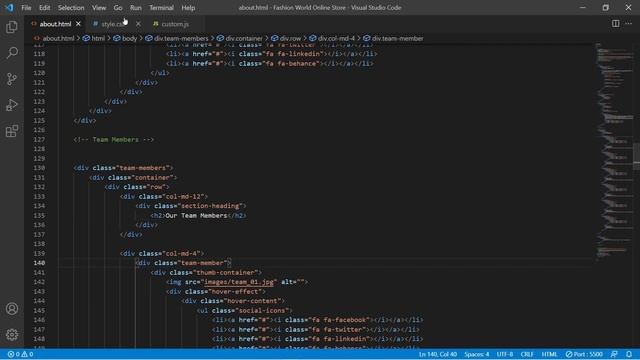Open the Run and Debug view icon
Viewport: 640px width, 360px height.
(x=12, y=105)
